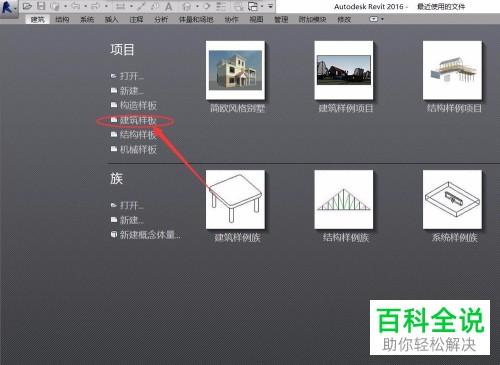The width and height of the screenshot is (500, 365).
Task: Open the Customize Quick Access Toolbar dropdown
Action: tap(270, 6)
